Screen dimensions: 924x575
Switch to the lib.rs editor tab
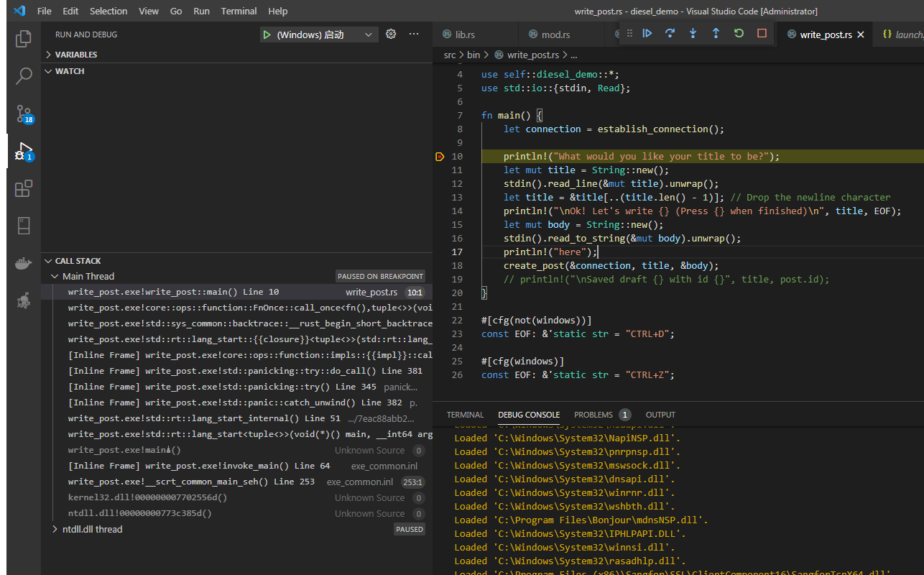tap(464, 34)
